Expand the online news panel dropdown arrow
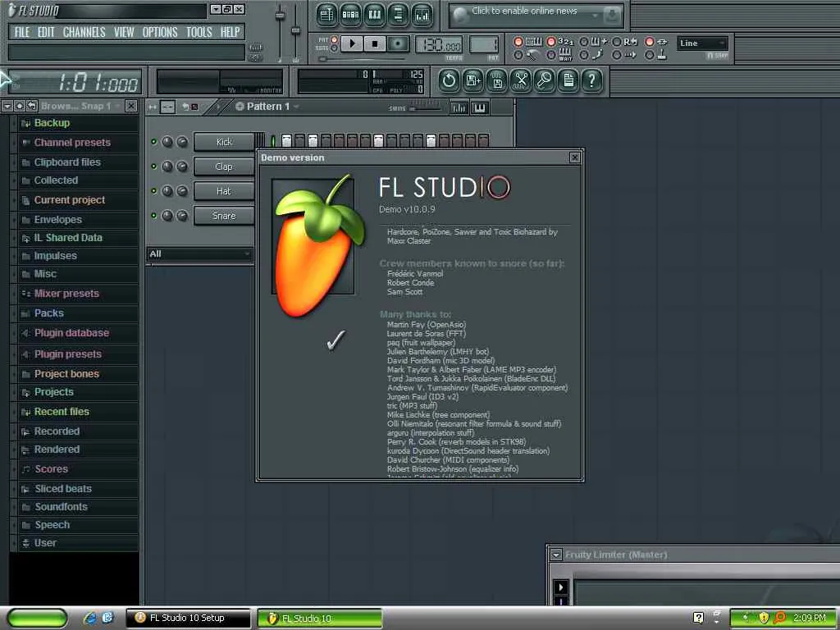This screenshot has width=840, height=630. point(595,16)
